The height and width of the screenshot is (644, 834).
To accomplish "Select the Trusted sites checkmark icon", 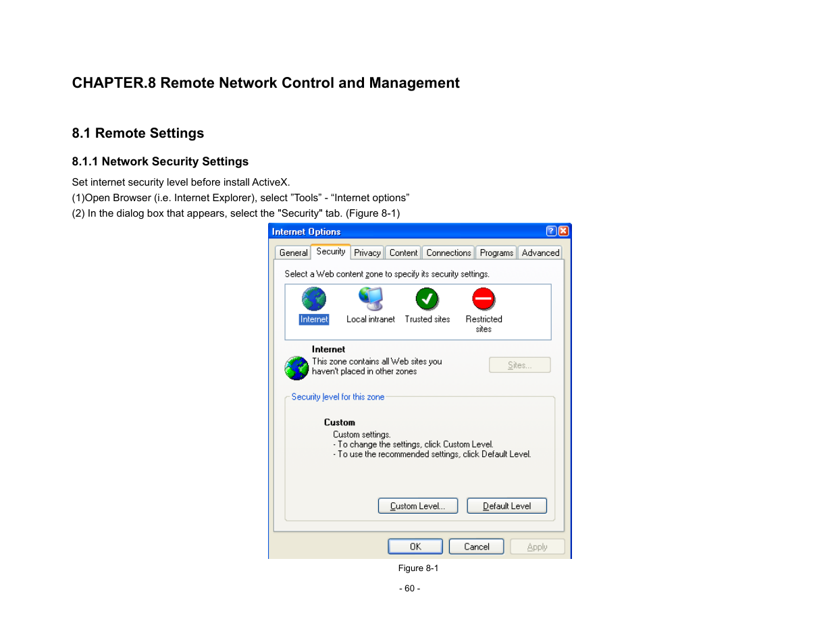I will pos(427,299).
